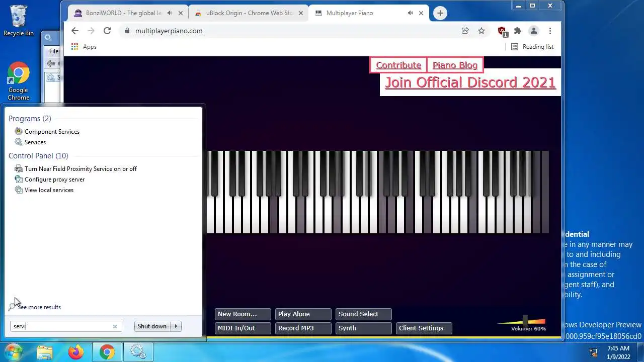Open Chrome three-dot menu
The width and height of the screenshot is (644, 362).
550,31
